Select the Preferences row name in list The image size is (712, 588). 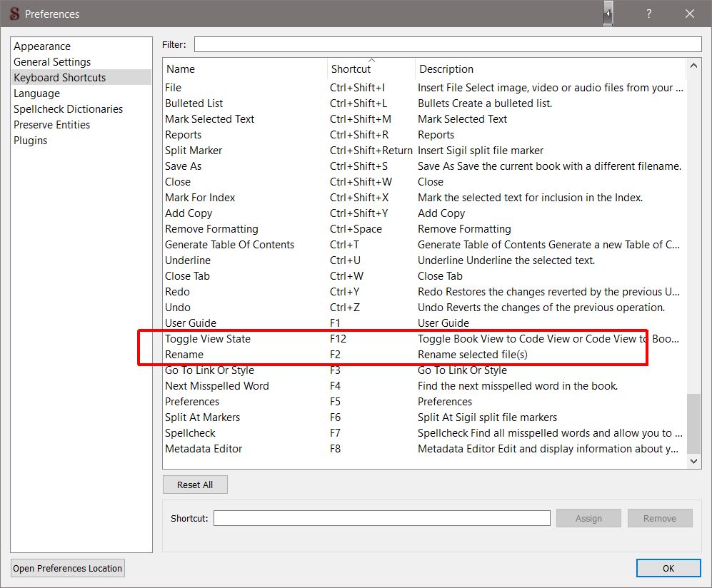(x=191, y=402)
